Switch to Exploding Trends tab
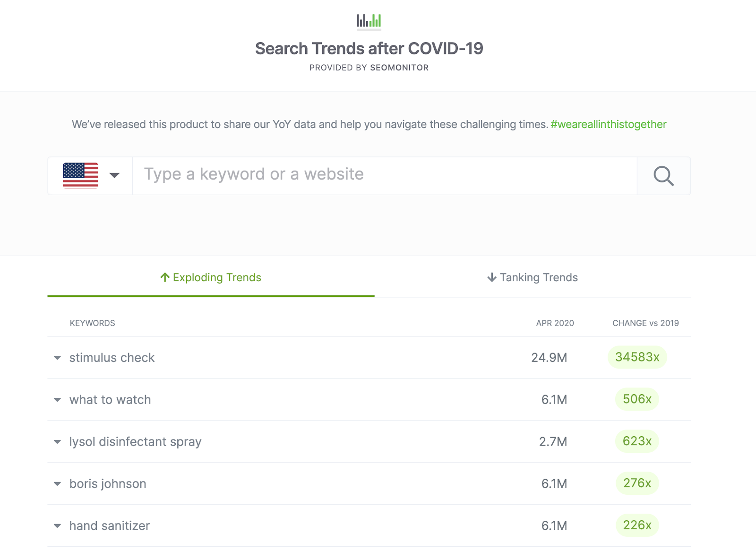This screenshot has height=551, width=756. [211, 277]
